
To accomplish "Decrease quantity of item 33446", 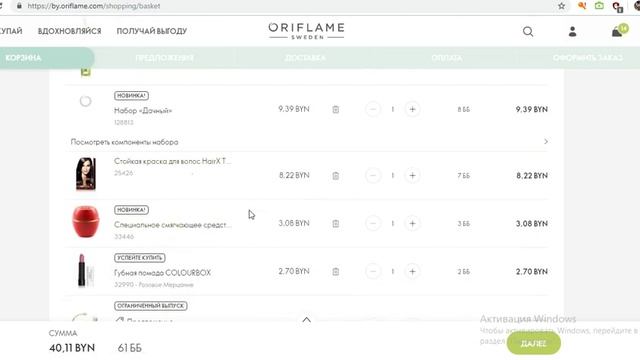I will point(373,224).
